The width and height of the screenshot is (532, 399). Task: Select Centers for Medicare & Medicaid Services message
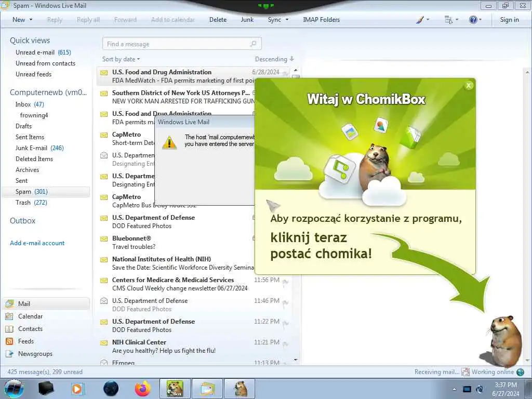pos(194,284)
